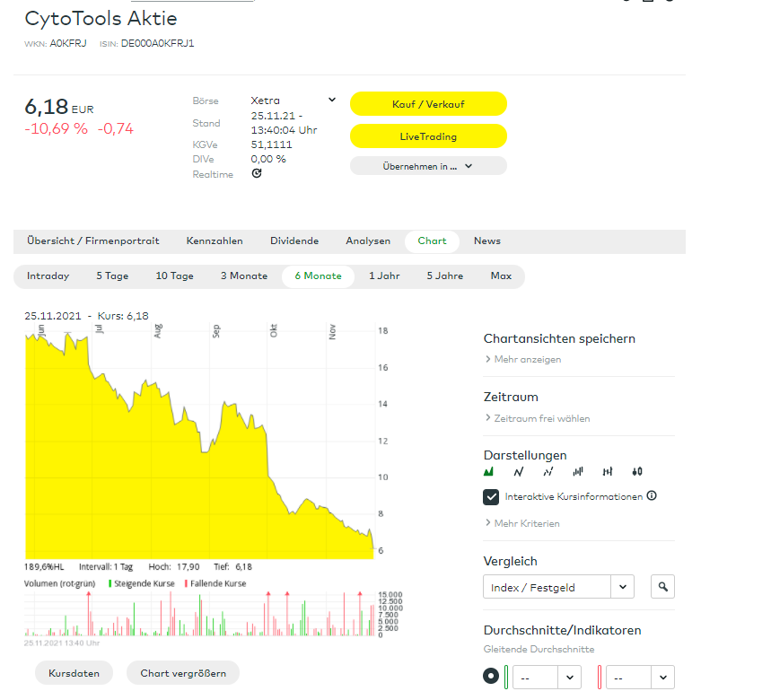The image size is (771, 700).
Task: Select the solid line chart display icon
Action: click(x=518, y=472)
